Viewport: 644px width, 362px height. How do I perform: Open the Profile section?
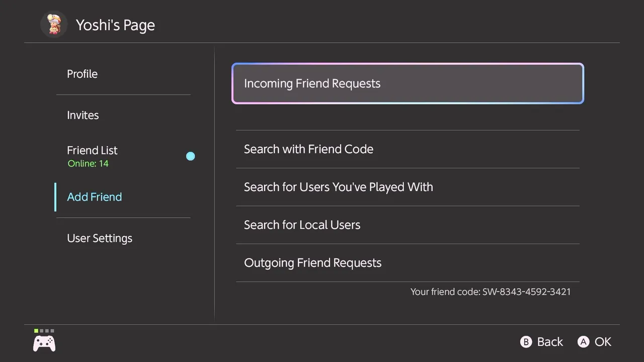(x=83, y=74)
